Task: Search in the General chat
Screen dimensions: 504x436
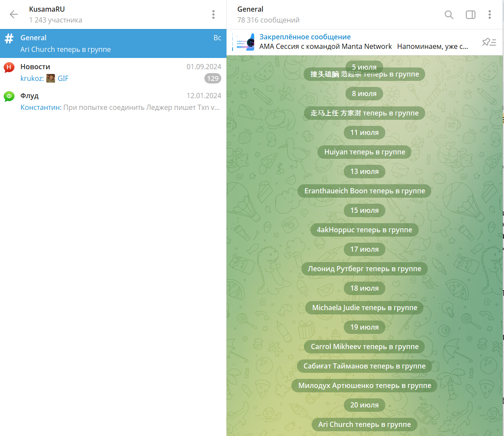Action: coord(449,14)
